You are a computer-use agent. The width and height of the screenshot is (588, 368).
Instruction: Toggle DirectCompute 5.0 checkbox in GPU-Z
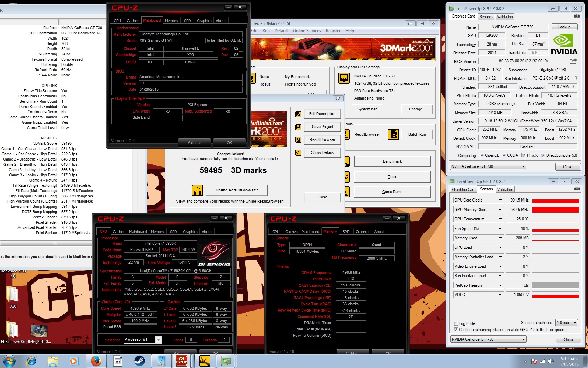coord(543,155)
